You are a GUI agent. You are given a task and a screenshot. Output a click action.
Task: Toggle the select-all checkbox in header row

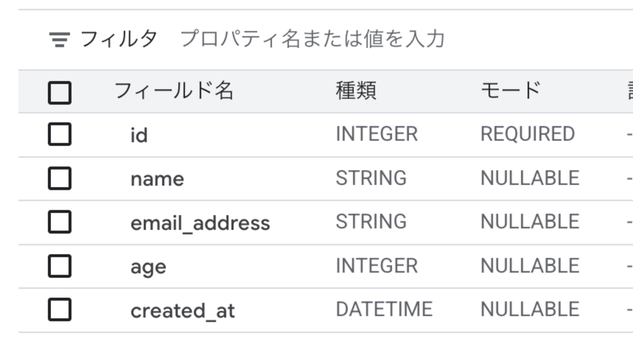tap(59, 92)
